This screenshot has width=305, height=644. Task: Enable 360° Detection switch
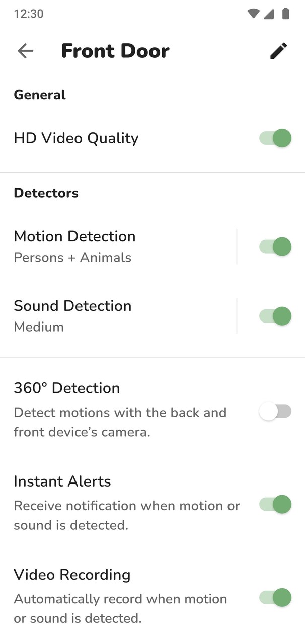pos(275,412)
